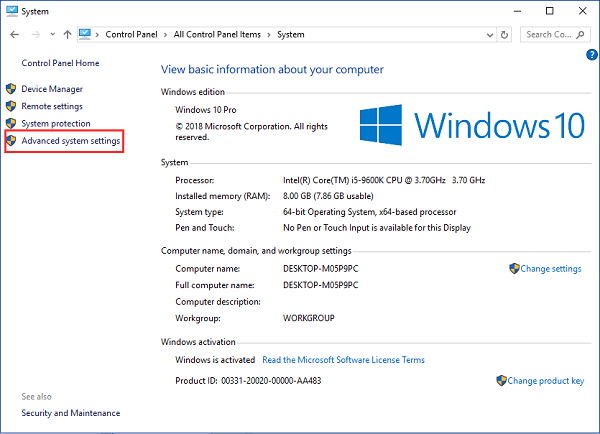Click the search magnifier icon
600x434 pixels.
[x=580, y=35]
